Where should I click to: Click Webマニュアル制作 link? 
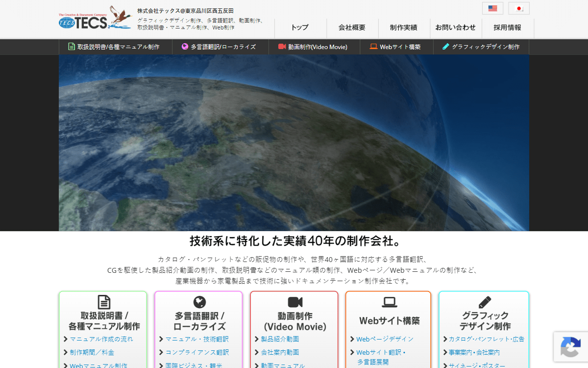click(98, 366)
